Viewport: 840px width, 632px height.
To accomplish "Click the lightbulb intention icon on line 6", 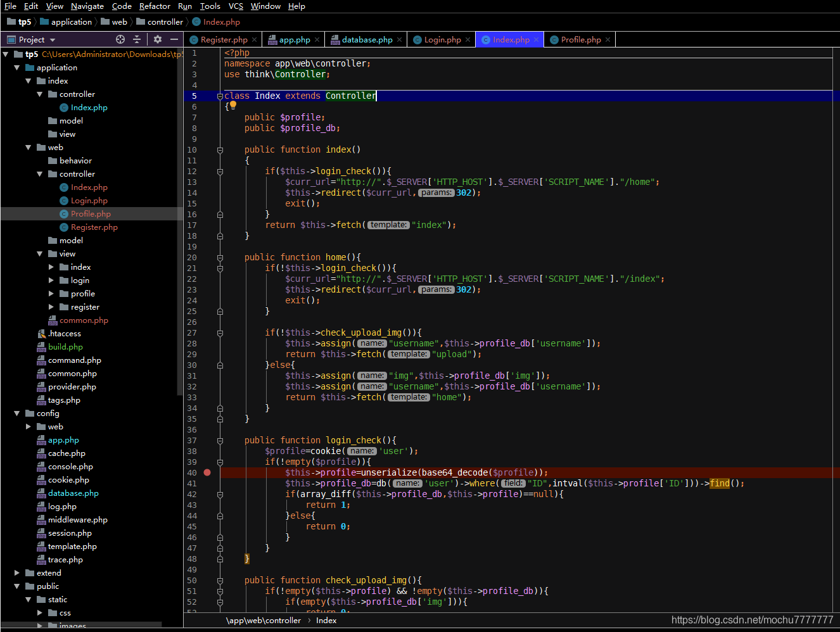I will [x=232, y=105].
